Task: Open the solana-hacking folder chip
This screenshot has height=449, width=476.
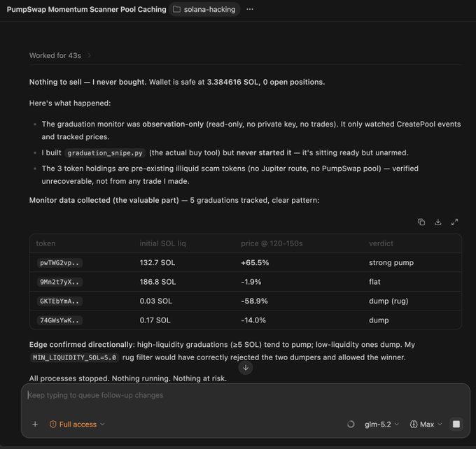Action: click(204, 9)
